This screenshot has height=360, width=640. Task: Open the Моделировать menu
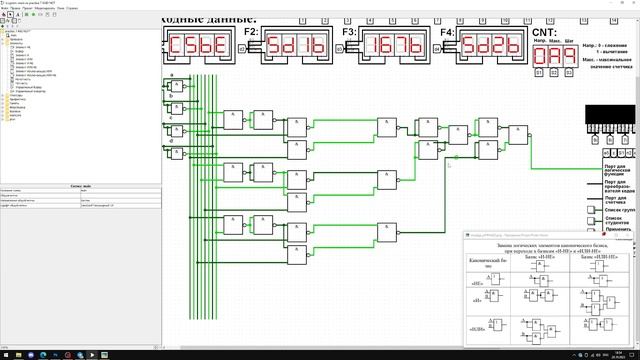45,8
